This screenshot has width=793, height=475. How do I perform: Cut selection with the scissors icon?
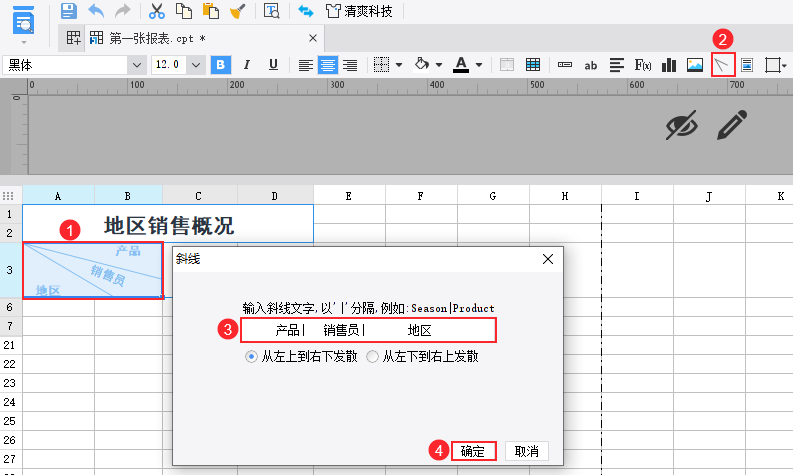pos(157,11)
